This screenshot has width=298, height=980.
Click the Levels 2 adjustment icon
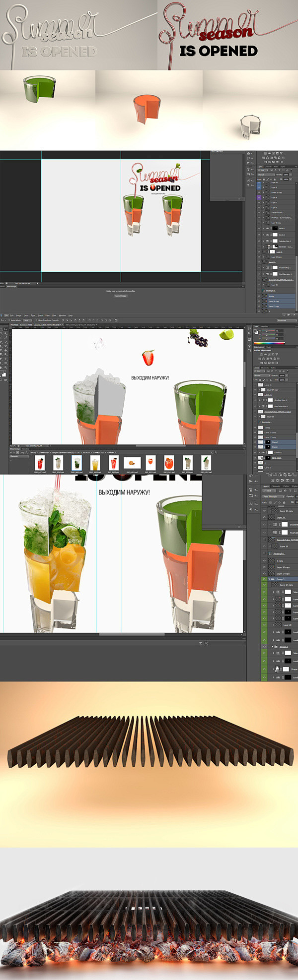[268, 229]
